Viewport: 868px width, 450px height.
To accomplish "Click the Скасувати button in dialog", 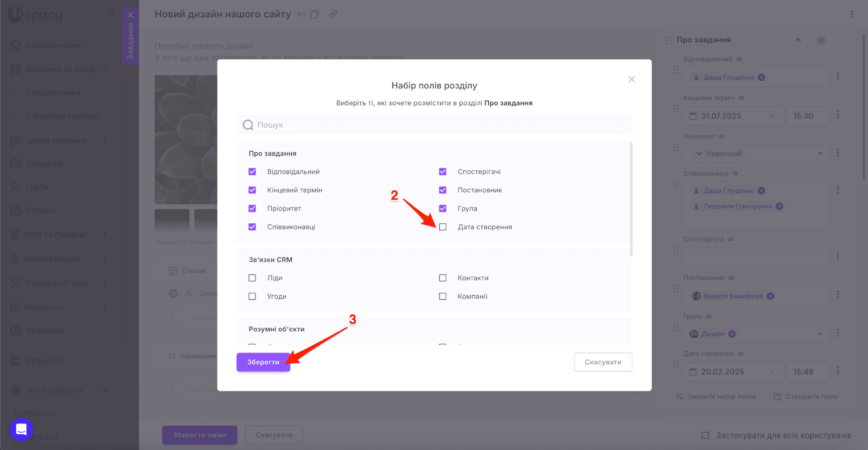I will click(x=603, y=362).
